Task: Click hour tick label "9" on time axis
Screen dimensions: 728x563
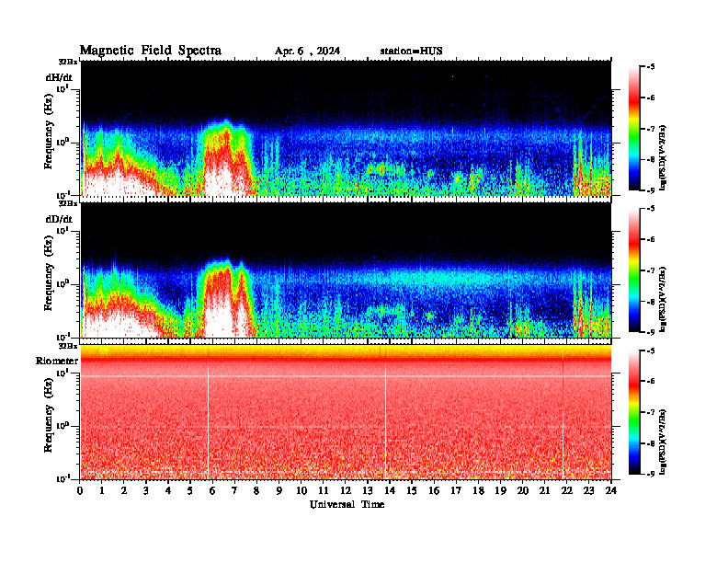Action: click(x=279, y=490)
